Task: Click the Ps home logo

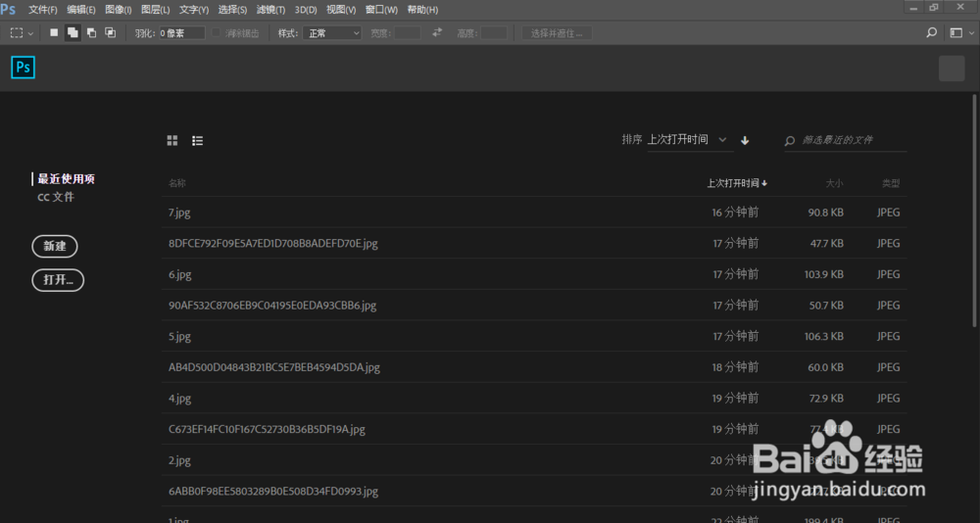Action: click(24, 67)
